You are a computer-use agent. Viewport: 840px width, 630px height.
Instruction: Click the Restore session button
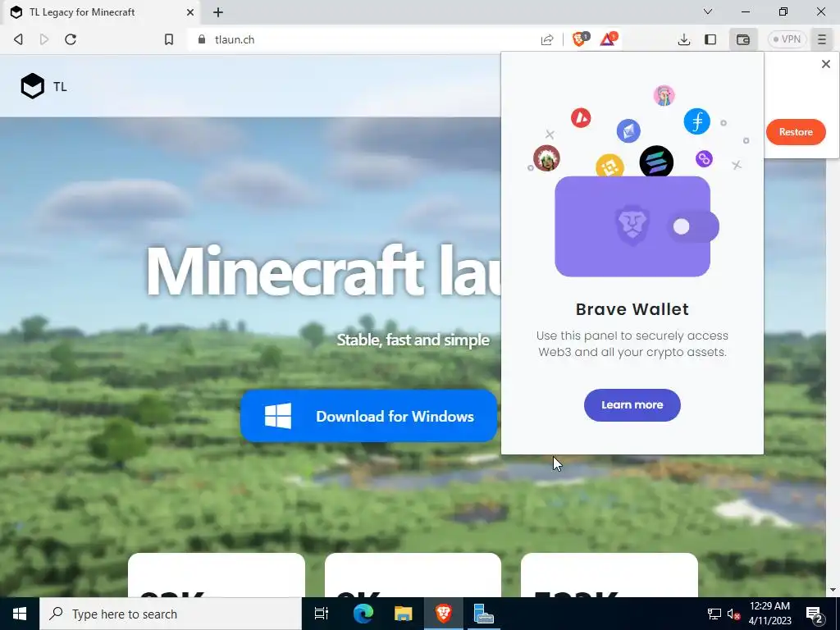point(796,132)
